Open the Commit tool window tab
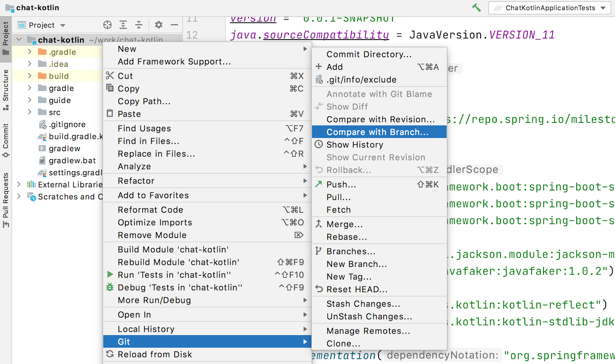 click(6, 140)
